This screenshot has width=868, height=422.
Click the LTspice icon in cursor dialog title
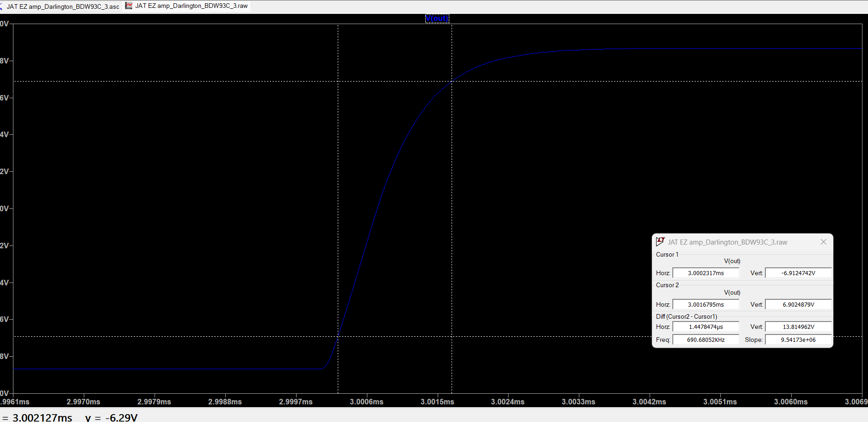coord(660,242)
